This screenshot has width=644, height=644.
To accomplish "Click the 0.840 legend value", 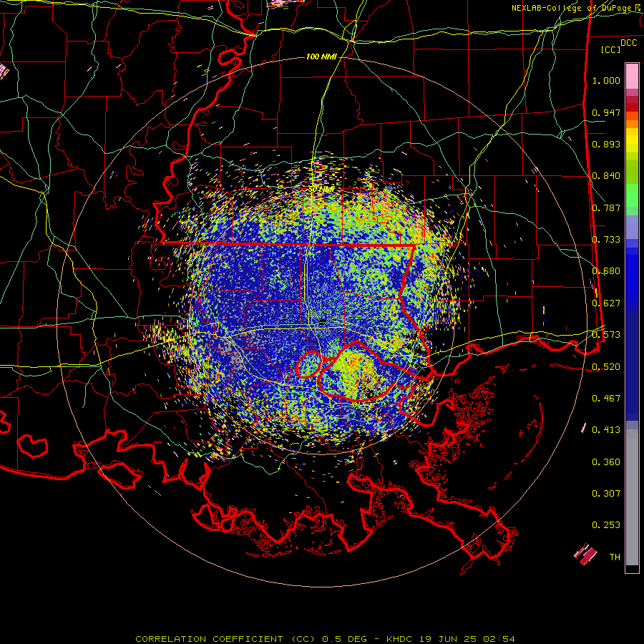I will point(606,176).
